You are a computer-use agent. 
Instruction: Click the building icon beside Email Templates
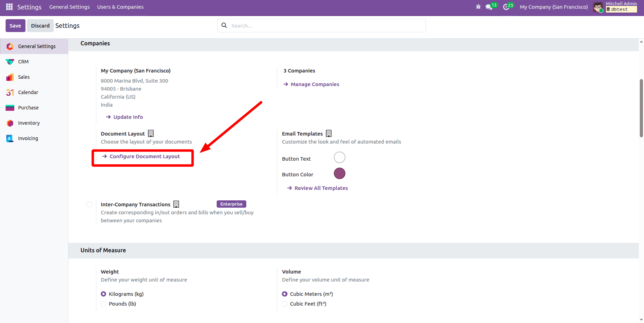click(329, 133)
